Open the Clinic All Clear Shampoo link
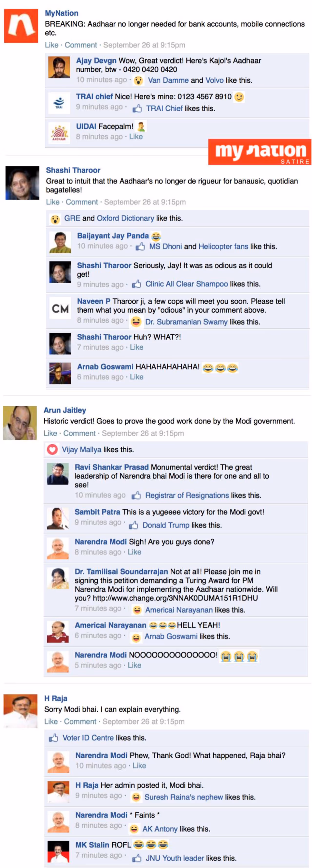This screenshot has height=868, width=312. pos(186,284)
